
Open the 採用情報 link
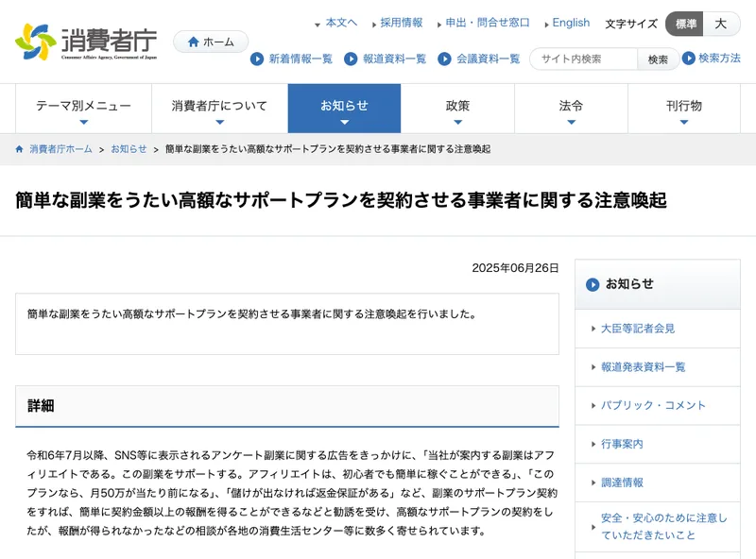point(401,23)
